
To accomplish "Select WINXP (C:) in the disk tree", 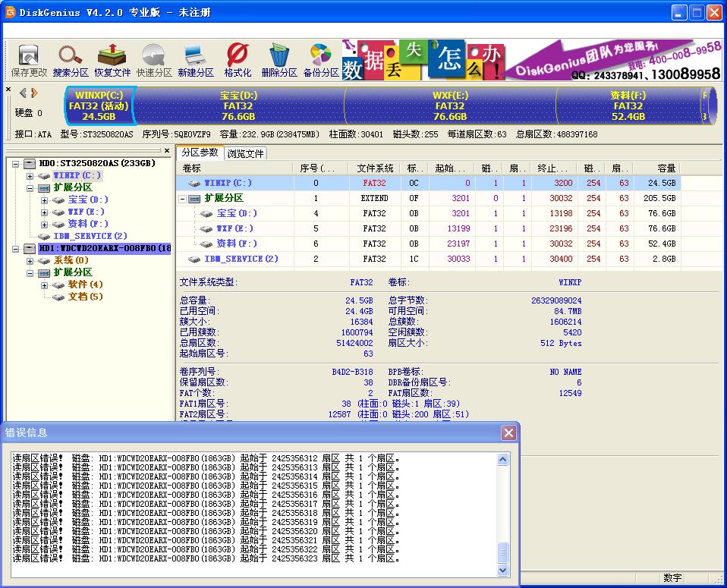I will (x=77, y=175).
